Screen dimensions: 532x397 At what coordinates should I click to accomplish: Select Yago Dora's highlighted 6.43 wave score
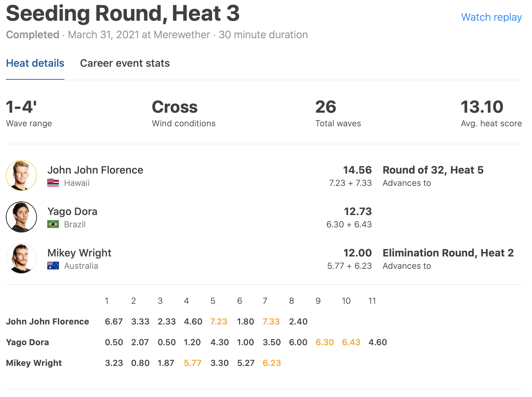pyautogui.click(x=351, y=342)
